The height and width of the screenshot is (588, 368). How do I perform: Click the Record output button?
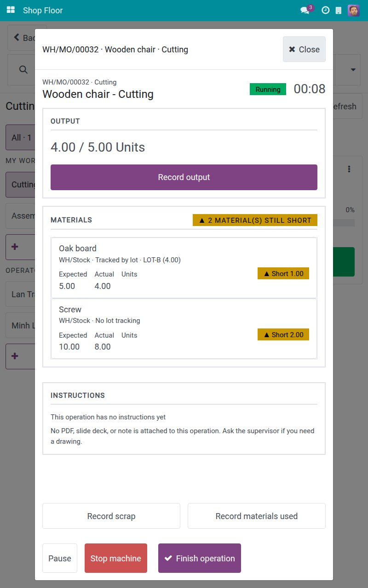(x=184, y=177)
